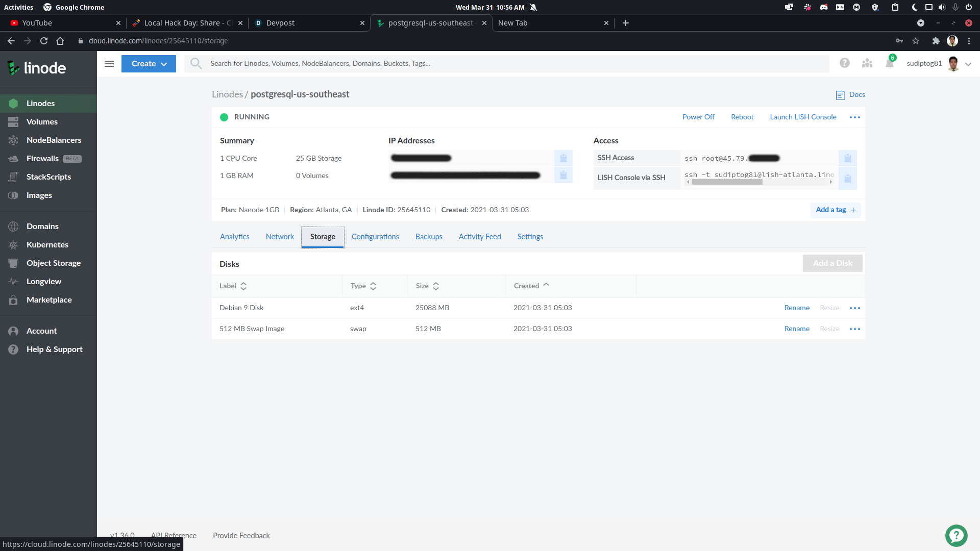Open Kubernetes in the sidebar
Image resolution: width=980 pixels, height=551 pixels.
[47, 245]
